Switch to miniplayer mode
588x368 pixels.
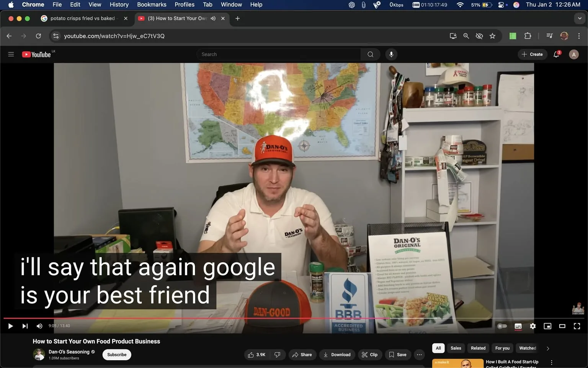[547, 326]
